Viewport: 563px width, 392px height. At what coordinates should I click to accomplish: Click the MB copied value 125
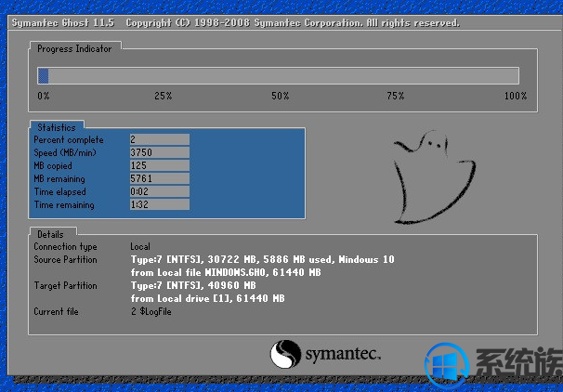(160, 165)
